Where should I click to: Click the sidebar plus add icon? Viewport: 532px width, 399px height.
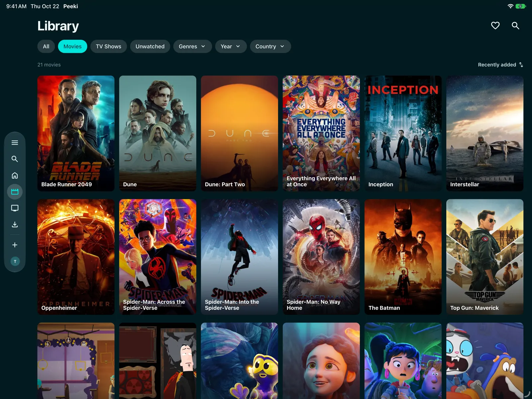tap(15, 245)
